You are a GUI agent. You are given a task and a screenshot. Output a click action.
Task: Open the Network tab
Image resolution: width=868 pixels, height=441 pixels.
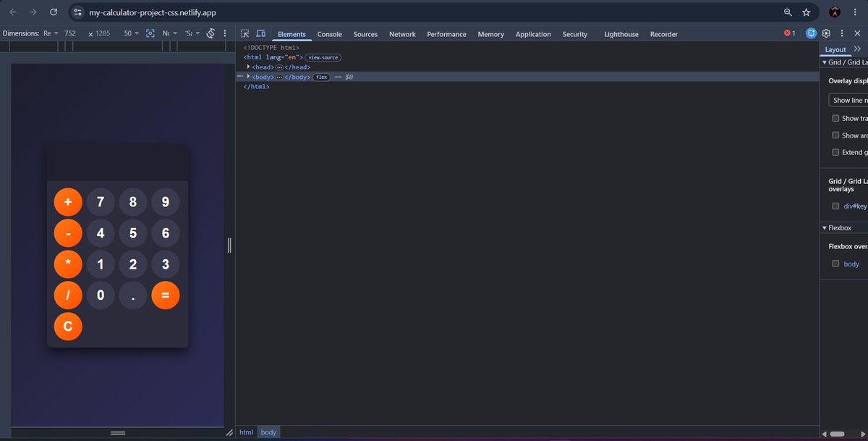(402, 34)
